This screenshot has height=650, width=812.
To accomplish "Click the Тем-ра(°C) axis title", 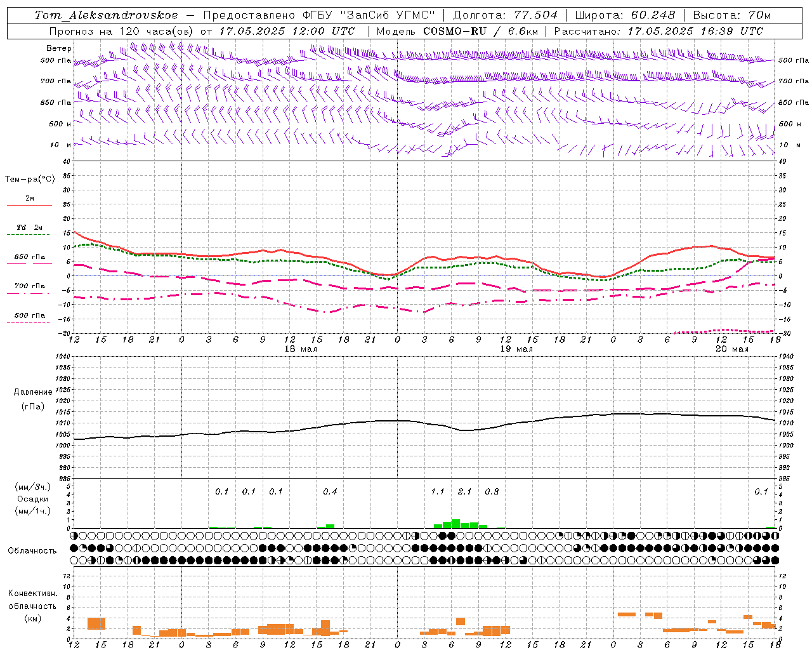I will coord(30,180).
